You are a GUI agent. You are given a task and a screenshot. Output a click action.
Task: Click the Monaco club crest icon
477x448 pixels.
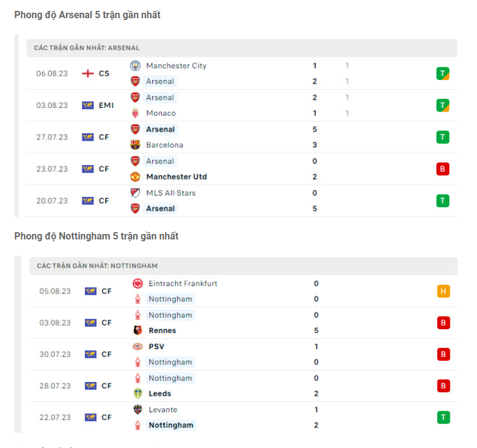[x=135, y=113]
